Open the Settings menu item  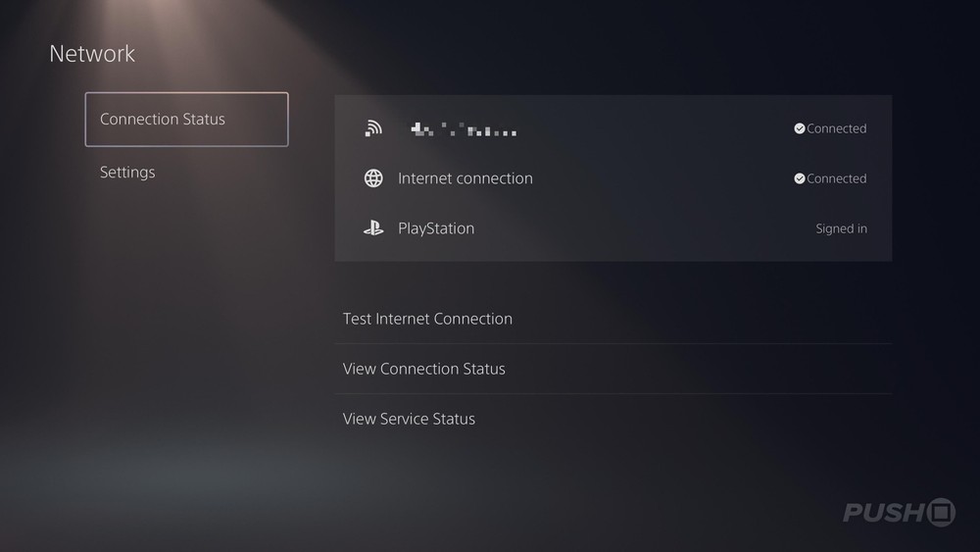(127, 173)
